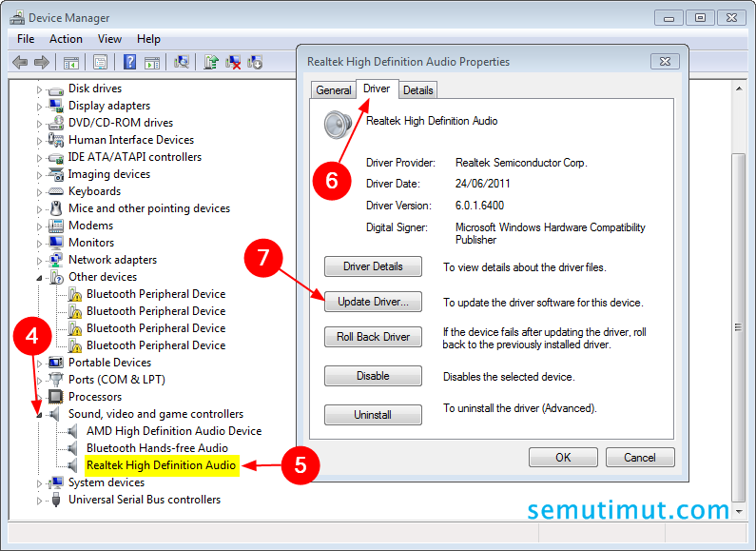This screenshot has width=756, height=551.
Task: Select the Driver tab
Action: point(377,89)
